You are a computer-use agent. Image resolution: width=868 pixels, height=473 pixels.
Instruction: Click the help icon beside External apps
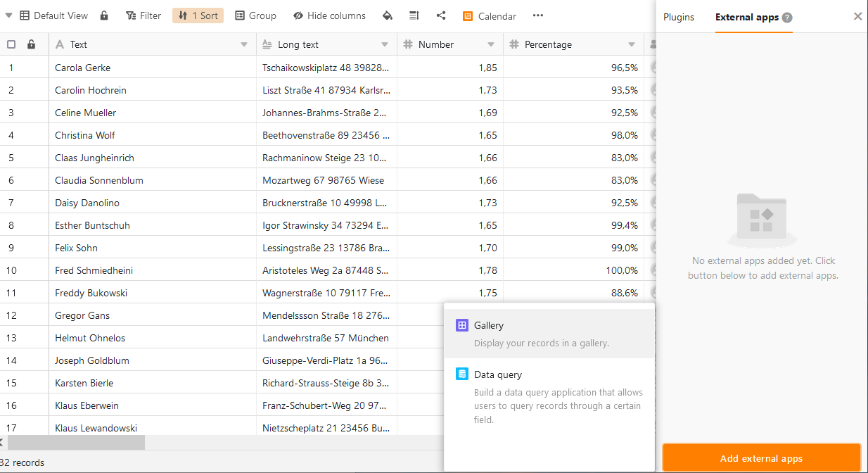coord(787,18)
